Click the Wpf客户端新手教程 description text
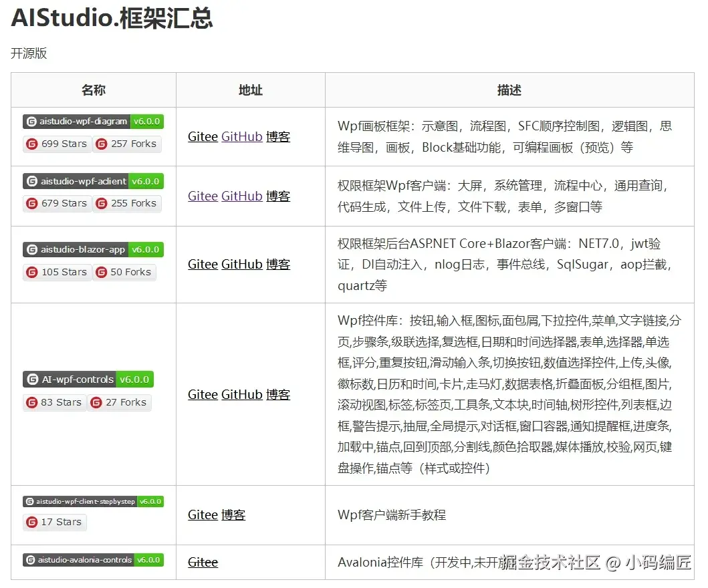The height and width of the screenshot is (588, 708). (392, 515)
